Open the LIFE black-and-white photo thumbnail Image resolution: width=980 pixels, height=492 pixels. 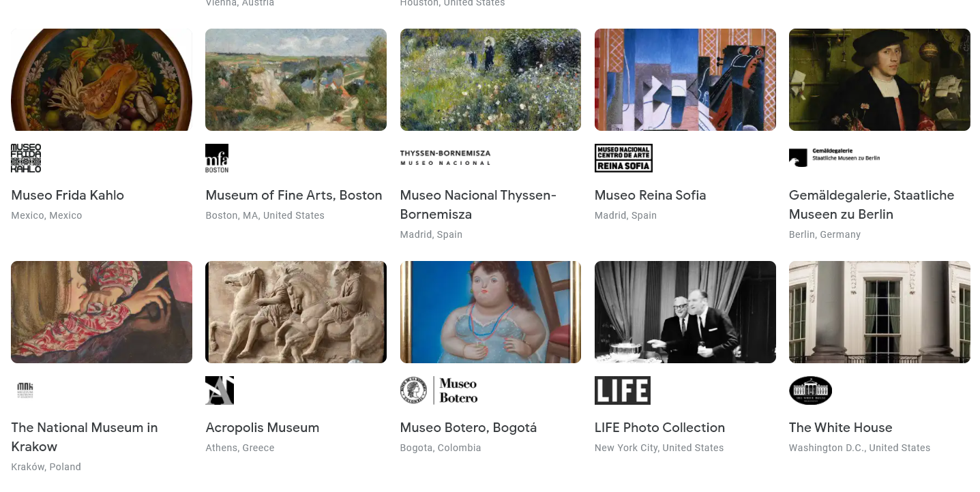click(x=685, y=312)
